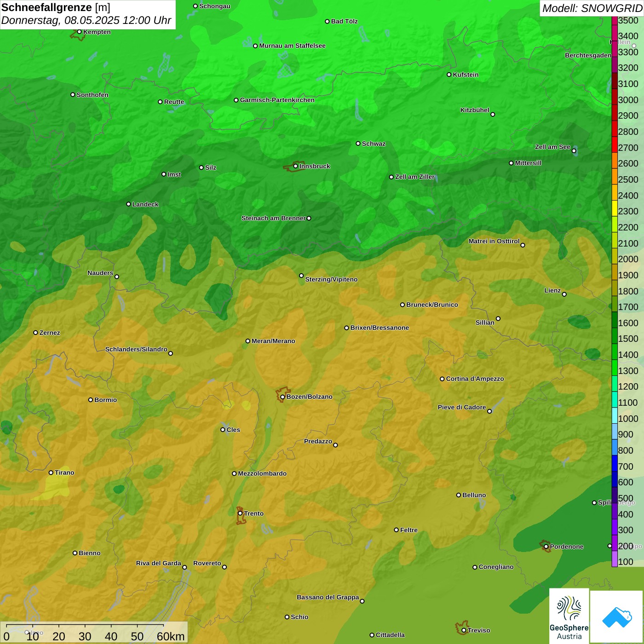Click the light cyan 1000 legend swatch
The width and height of the screenshot is (644, 644).
click(x=615, y=415)
